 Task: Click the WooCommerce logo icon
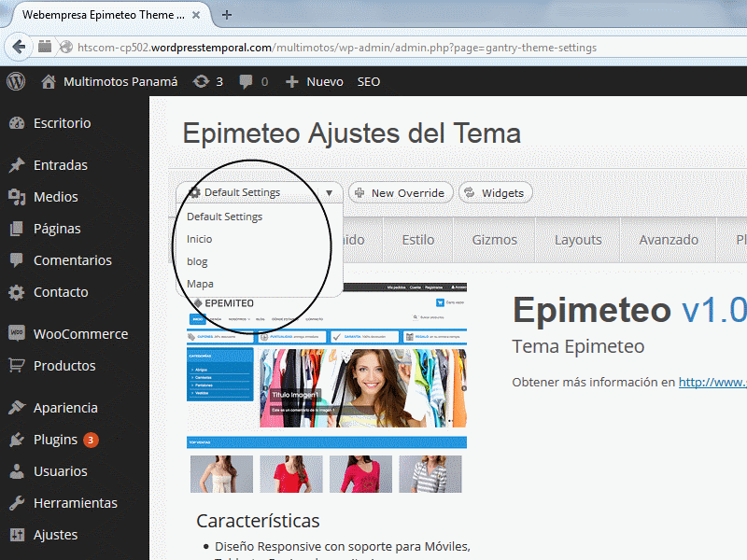click(17, 333)
